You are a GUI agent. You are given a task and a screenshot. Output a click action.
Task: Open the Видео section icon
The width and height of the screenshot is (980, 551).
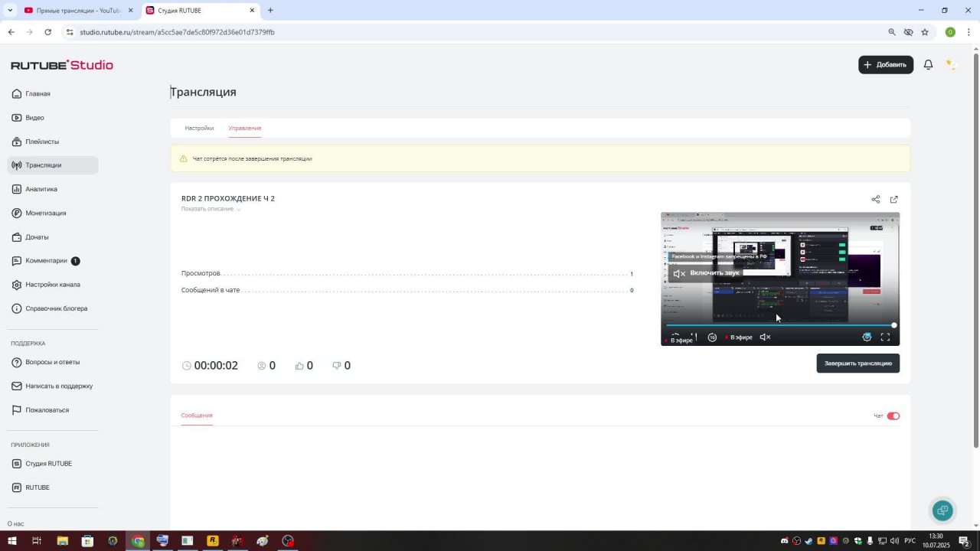(x=17, y=118)
